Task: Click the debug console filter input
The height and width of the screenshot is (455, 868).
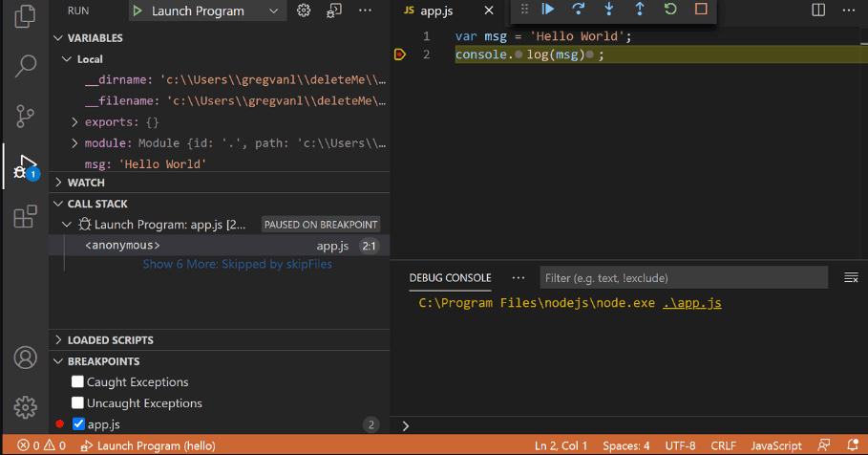Action: 683,278
